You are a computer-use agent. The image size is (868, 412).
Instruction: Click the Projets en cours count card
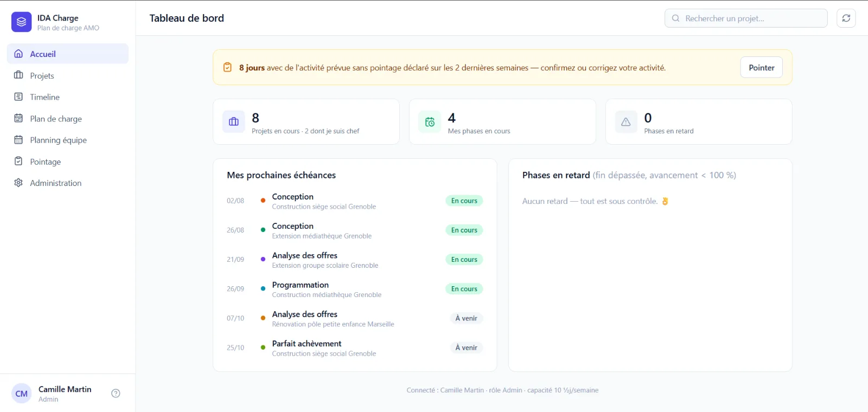(307, 121)
